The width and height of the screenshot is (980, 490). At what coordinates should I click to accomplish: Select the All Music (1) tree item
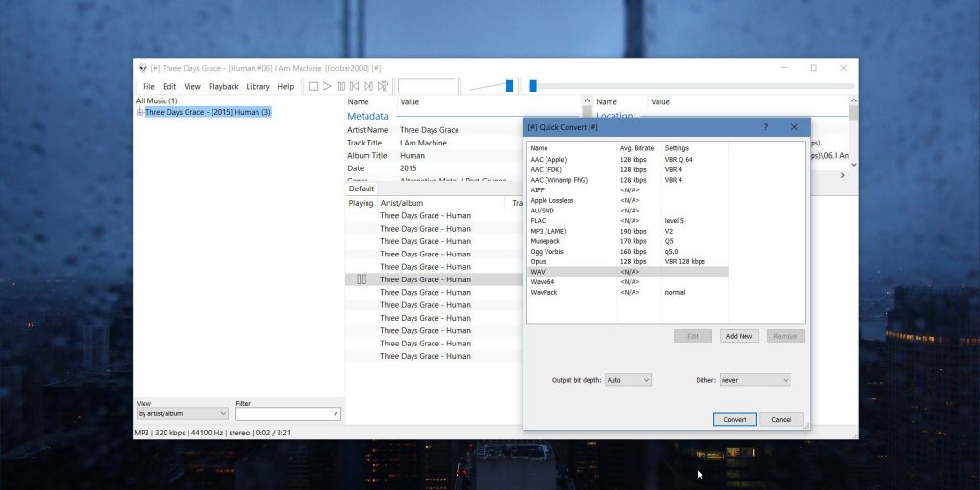tap(156, 100)
